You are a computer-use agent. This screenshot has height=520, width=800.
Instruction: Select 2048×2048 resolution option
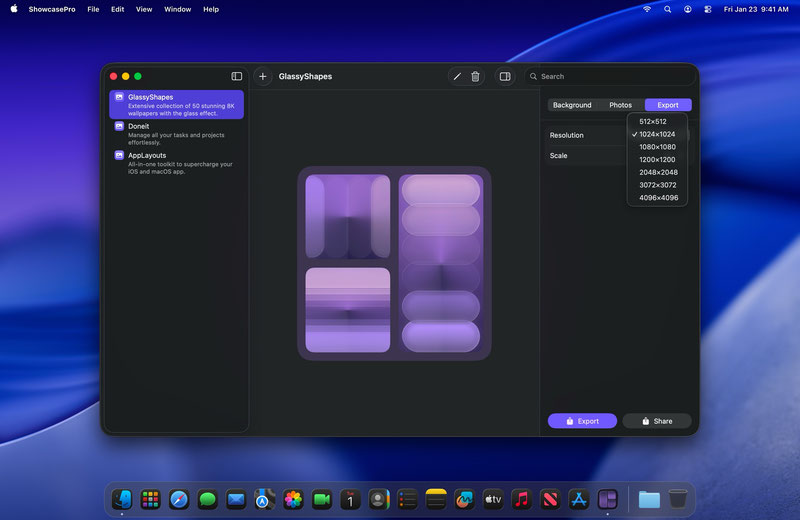pyautogui.click(x=657, y=172)
